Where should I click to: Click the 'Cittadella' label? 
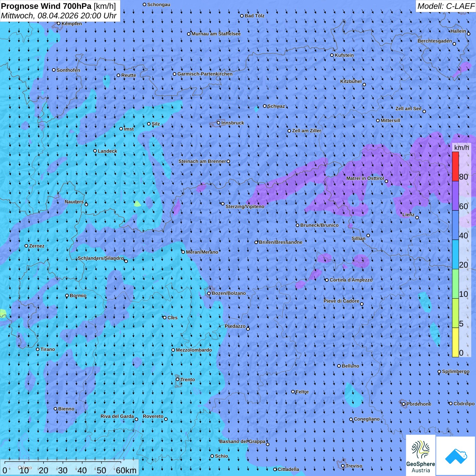coord(288,469)
